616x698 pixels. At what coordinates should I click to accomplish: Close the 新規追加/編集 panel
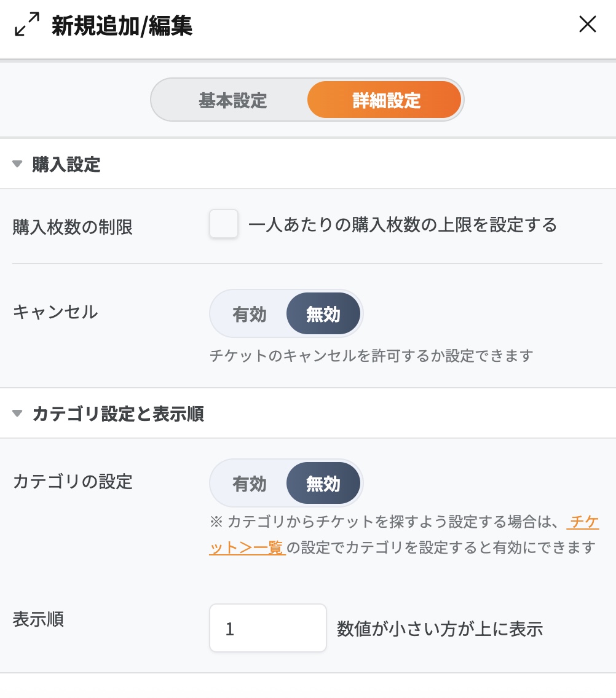tap(588, 25)
